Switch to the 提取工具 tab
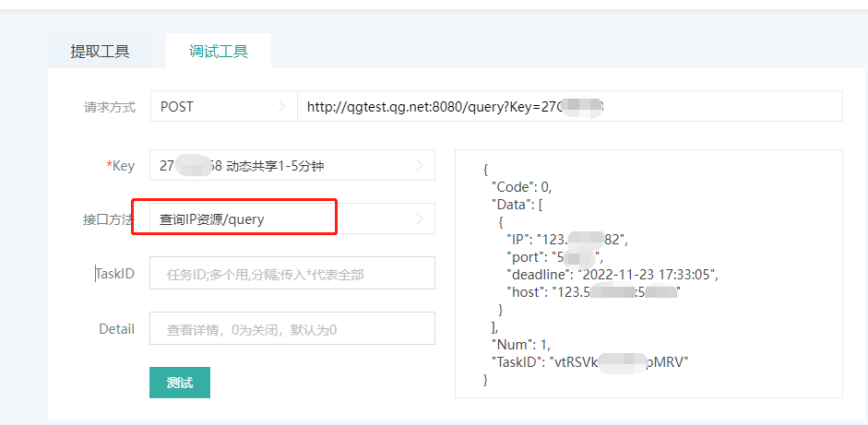Viewport: 868px width, 425px height. click(100, 51)
